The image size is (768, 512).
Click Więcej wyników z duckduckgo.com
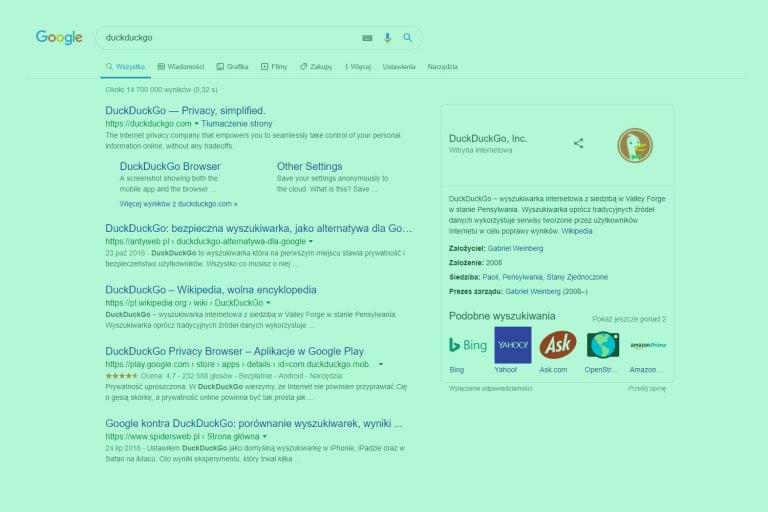(x=178, y=204)
